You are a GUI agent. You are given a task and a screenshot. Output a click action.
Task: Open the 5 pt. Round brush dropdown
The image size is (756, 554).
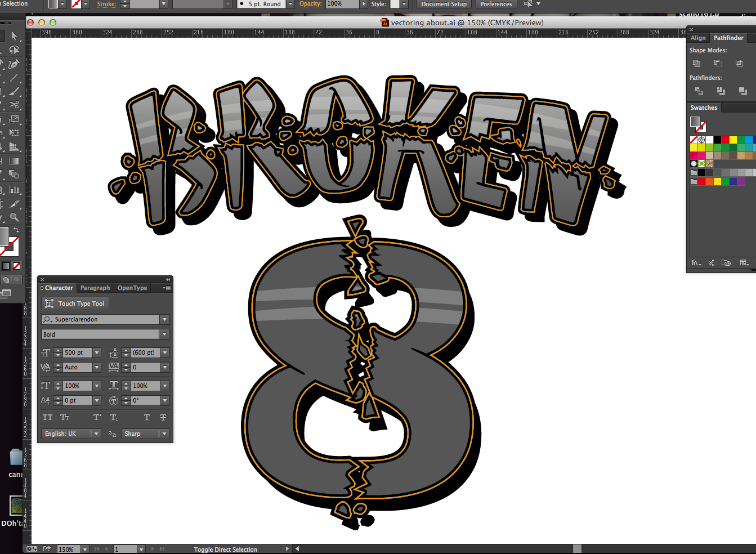point(290,4)
